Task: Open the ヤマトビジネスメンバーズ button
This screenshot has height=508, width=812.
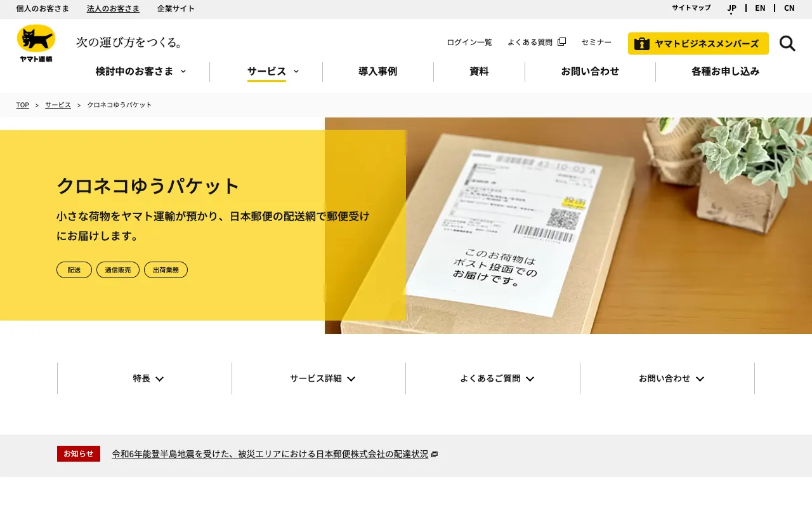Action: coord(698,43)
